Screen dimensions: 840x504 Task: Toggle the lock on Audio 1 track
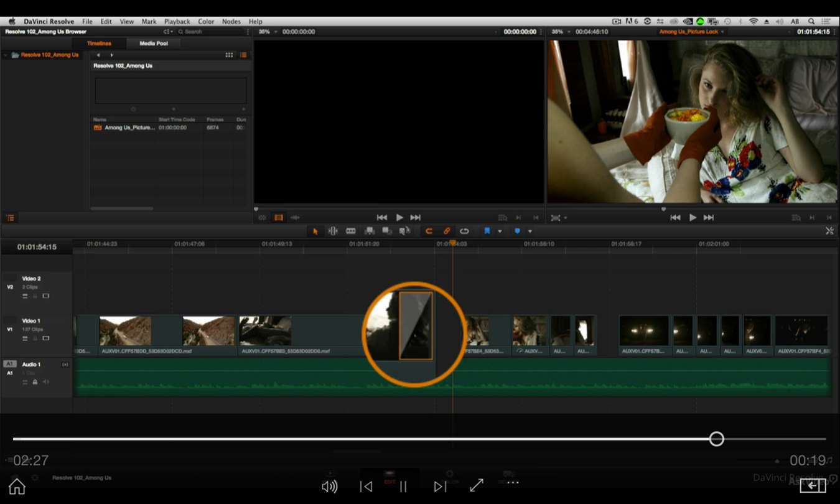tap(35, 381)
